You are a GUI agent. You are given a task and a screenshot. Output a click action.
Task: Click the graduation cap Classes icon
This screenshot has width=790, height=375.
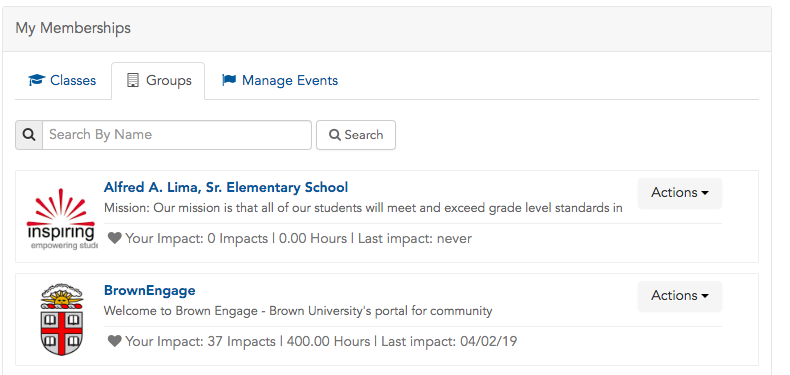37,80
